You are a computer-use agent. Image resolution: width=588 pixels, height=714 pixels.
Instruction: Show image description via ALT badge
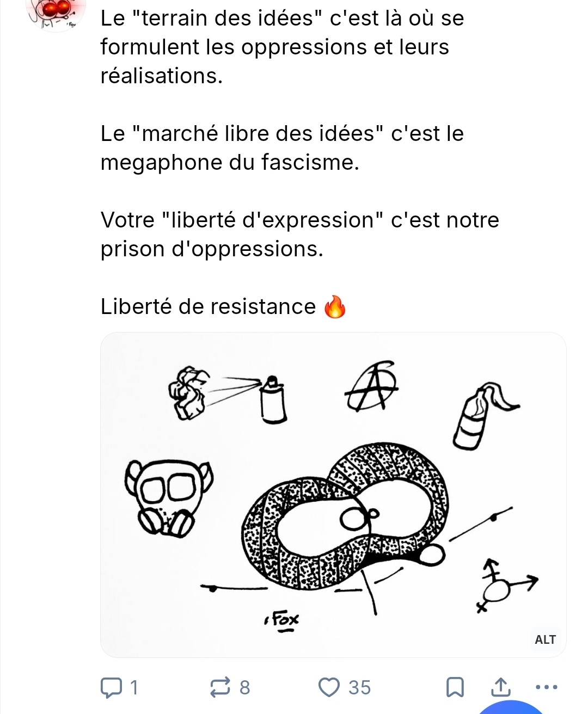pos(545,639)
